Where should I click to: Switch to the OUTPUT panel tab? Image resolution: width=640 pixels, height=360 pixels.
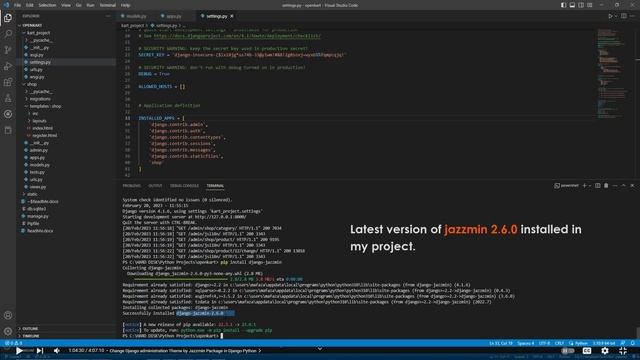pyautogui.click(x=155, y=186)
